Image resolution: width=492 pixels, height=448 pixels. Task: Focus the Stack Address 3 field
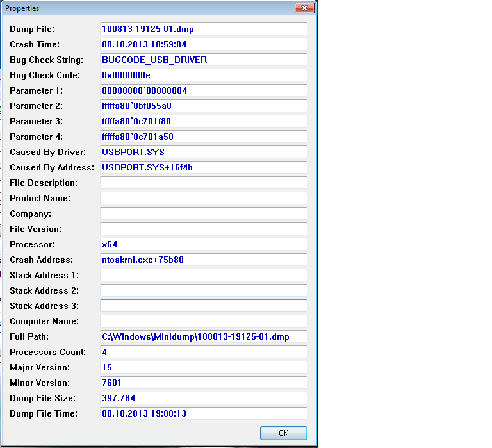pyautogui.click(x=204, y=306)
